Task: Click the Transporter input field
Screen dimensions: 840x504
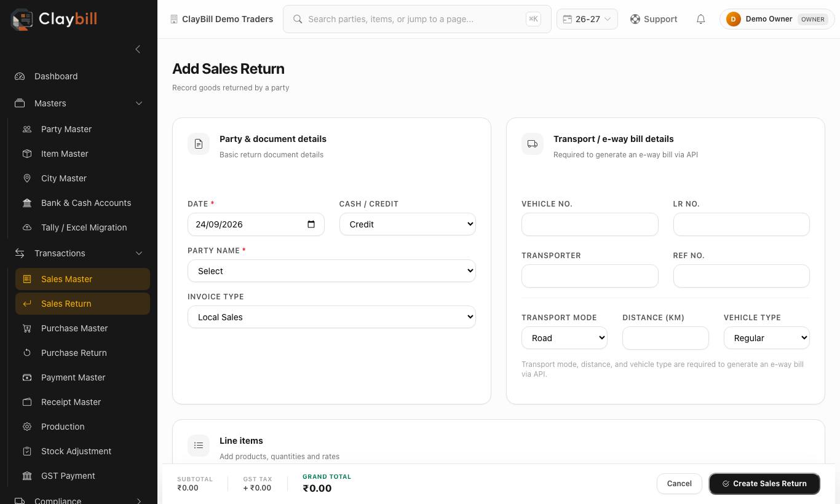Action: (590, 276)
